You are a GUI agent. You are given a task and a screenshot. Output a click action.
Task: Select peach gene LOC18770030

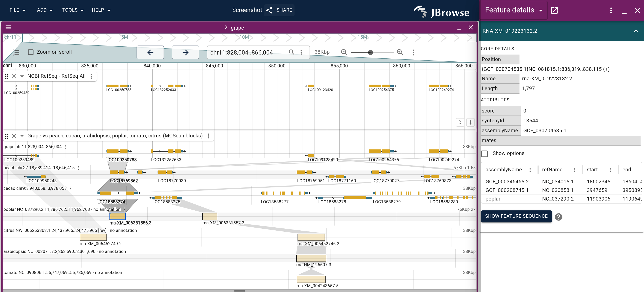(x=167, y=172)
